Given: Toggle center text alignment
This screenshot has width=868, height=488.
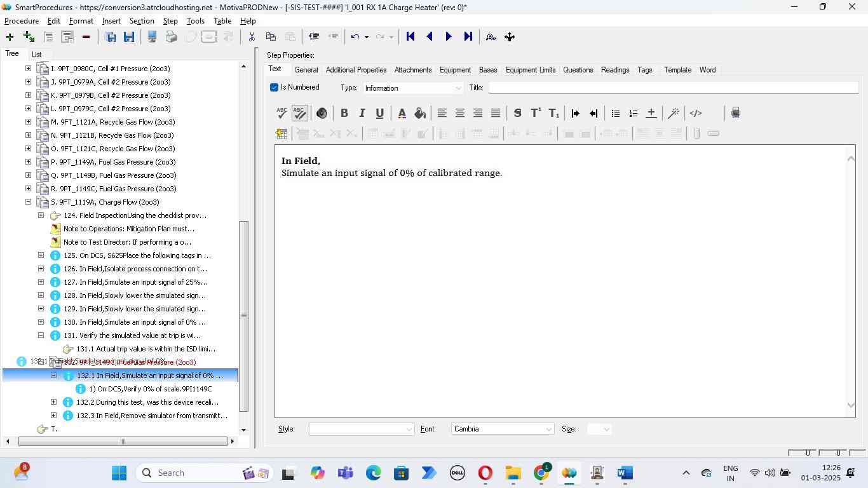Looking at the screenshot, I should [459, 113].
